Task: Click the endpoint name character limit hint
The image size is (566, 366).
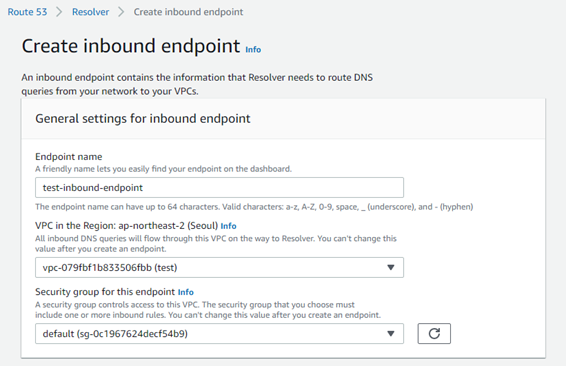Action: click(254, 207)
